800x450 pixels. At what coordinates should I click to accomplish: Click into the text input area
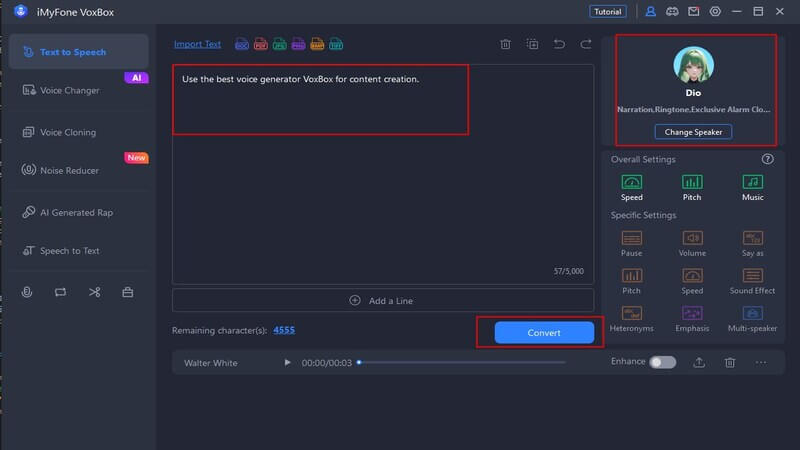(383, 173)
